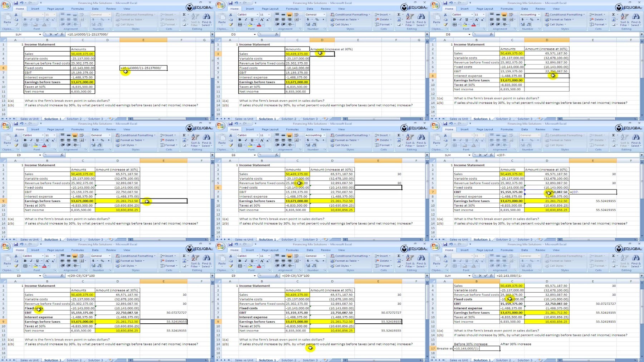Click Cancel X in the formula bar showing =(D7-
Viewport: 644px width, 362px height.
(480, 155)
